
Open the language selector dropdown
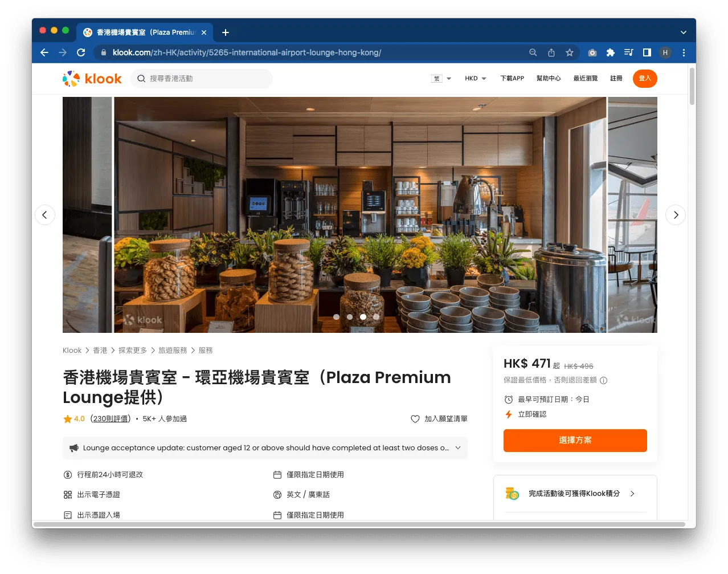point(441,79)
